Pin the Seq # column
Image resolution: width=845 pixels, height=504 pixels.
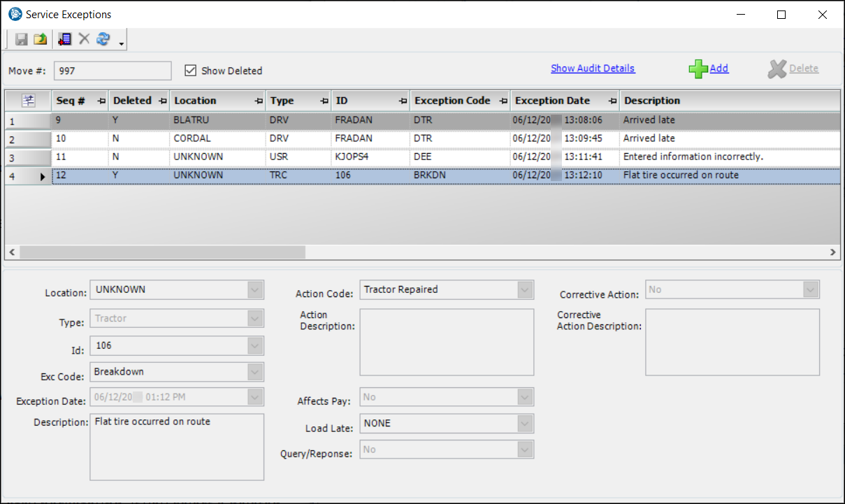[101, 101]
